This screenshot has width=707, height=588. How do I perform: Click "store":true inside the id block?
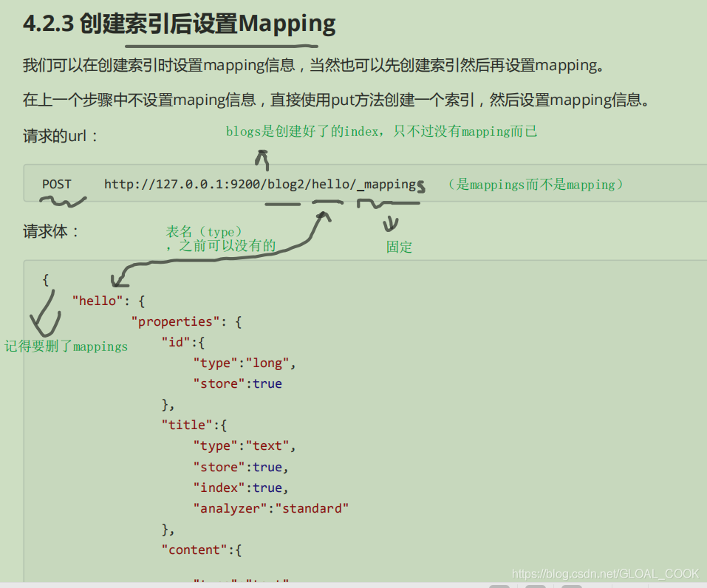238,383
